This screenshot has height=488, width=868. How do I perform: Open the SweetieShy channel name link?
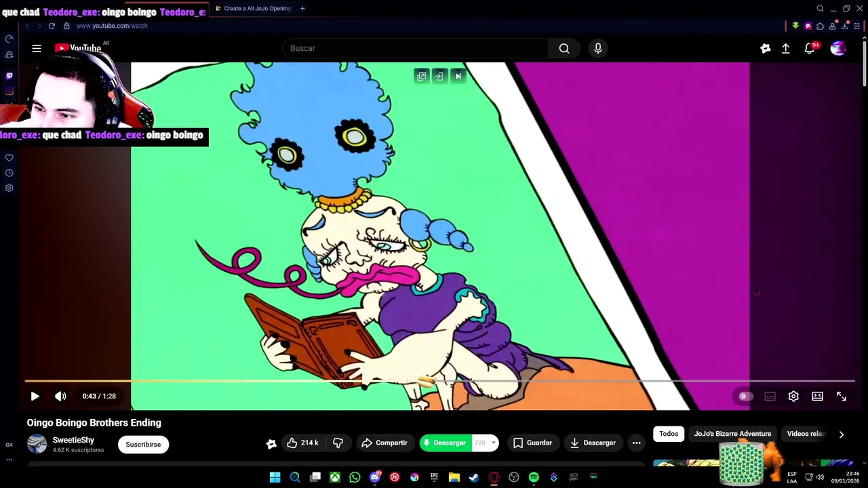73,440
